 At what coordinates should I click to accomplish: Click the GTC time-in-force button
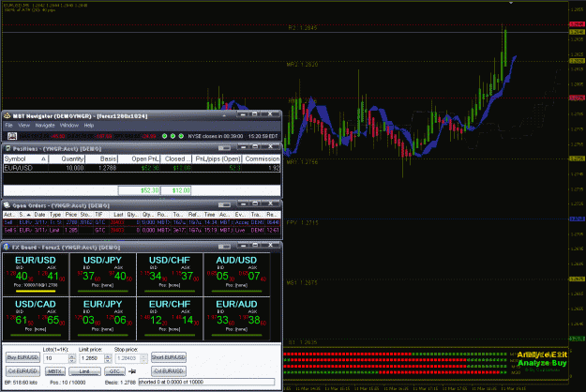click(x=114, y=371)
